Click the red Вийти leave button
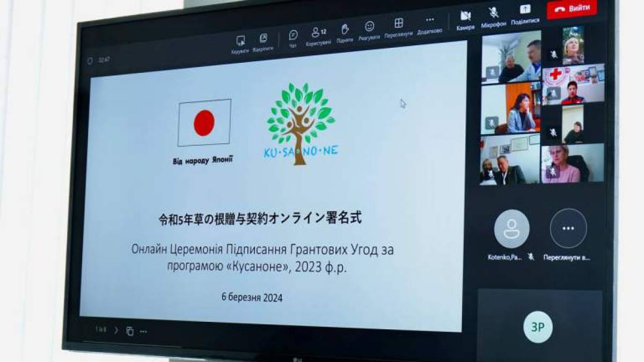Viewport: 644px width, 362px height. tap(572, 9)
